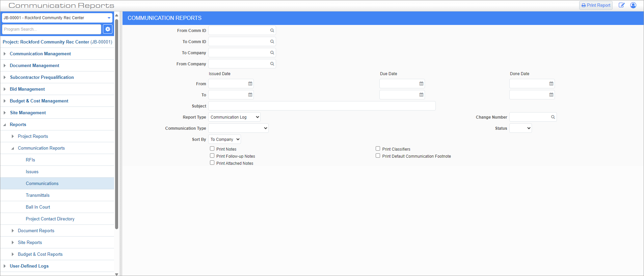
Task: Open the user profile icon
Action: pos(633,5)
